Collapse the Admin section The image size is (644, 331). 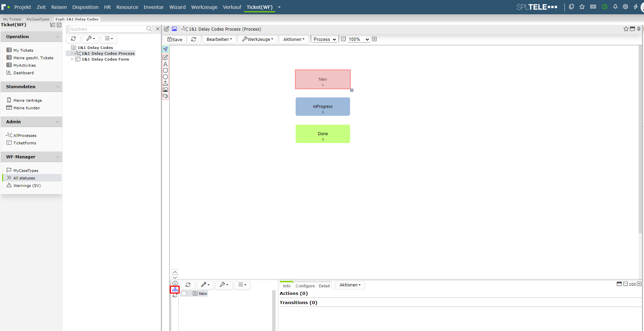pos(57,122)
